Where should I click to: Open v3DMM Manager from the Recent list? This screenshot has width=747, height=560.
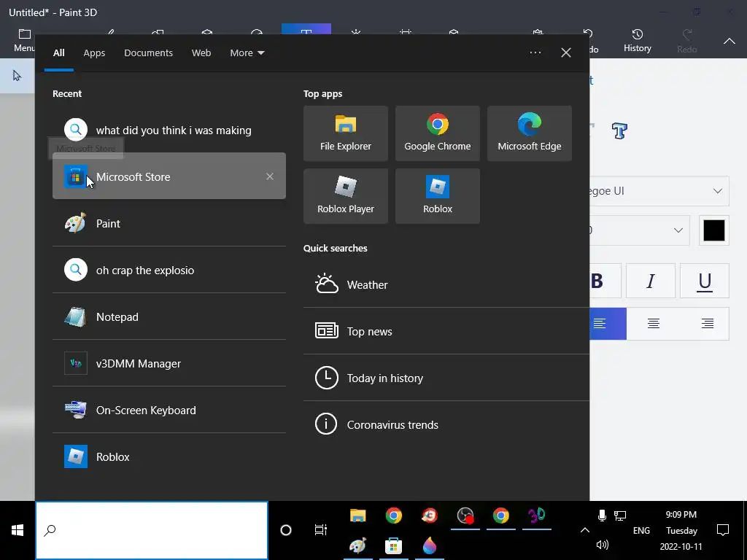(x=169, y=363)
